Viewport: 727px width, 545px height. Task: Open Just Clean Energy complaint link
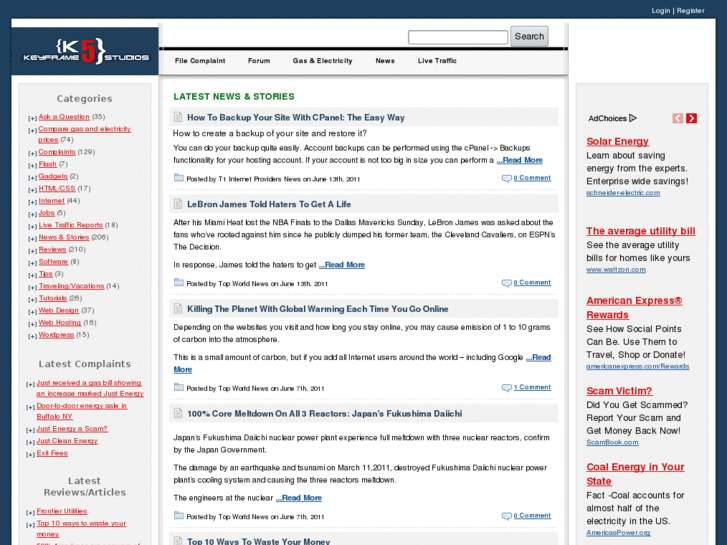tap(67, 441)
